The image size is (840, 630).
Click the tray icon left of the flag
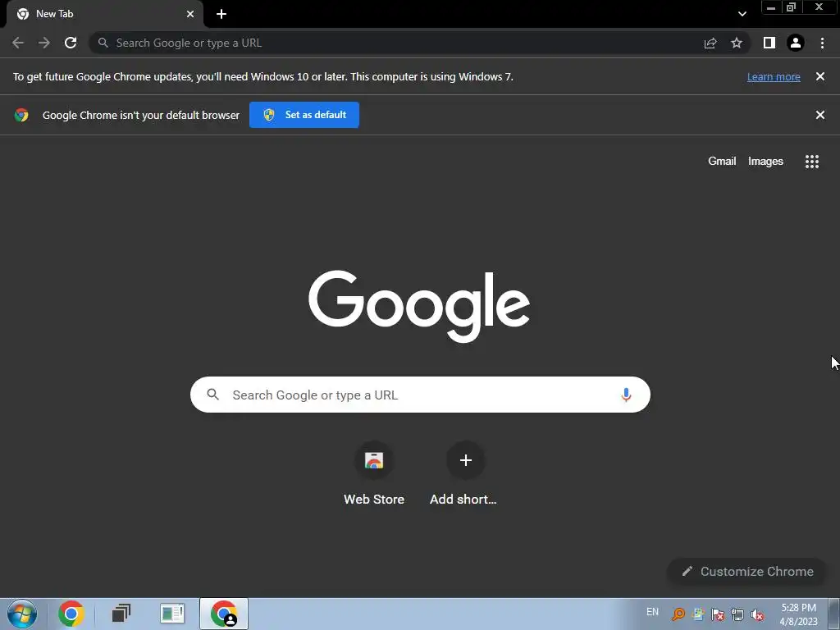(x=699, y=614)
